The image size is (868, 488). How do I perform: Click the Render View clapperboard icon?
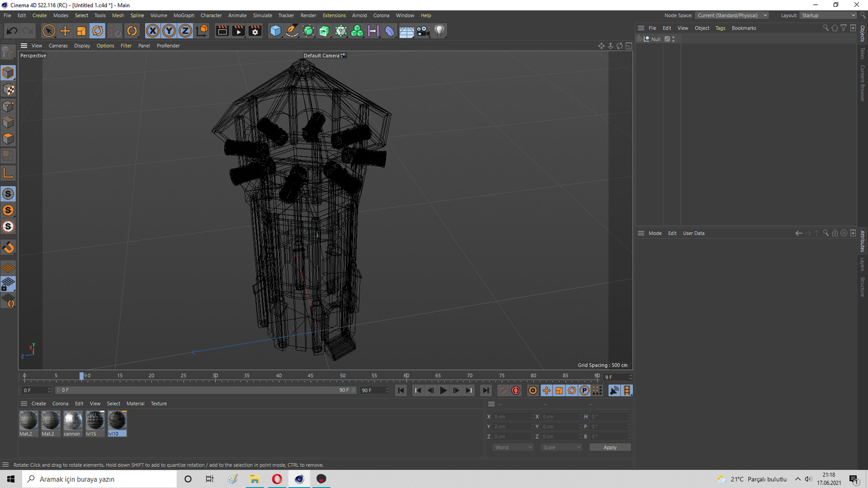coord(222,31)
